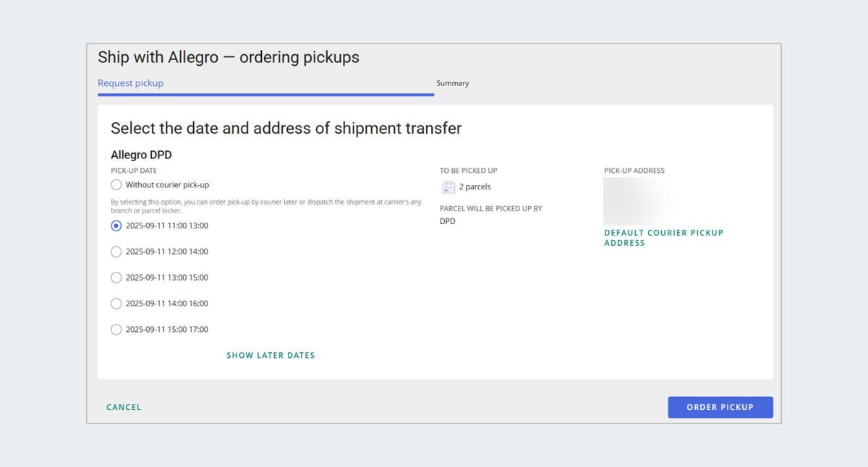
Task: Click the parcels box icon
Action: [x=448, y=187]
